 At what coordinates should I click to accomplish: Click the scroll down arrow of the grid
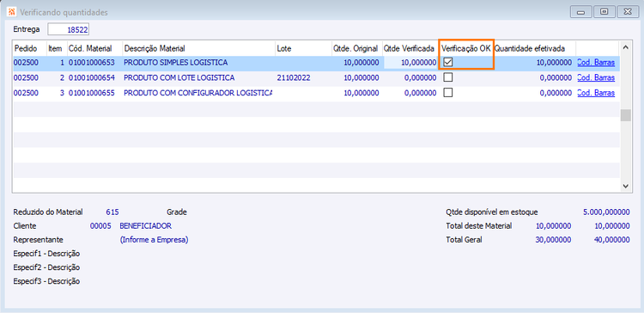pos(625,186)
